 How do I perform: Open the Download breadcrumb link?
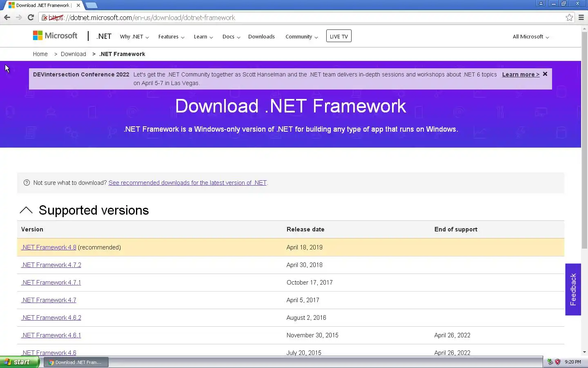(73, 54)
